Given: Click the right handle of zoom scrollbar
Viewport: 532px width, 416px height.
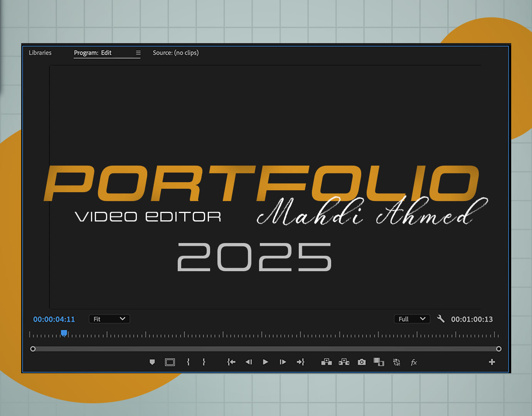Looking at the screenshot, I should tap(498, 349).
